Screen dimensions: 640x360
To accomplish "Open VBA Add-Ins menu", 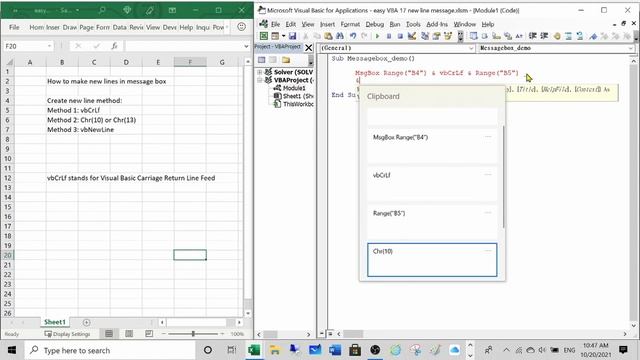I will point(437,24).
